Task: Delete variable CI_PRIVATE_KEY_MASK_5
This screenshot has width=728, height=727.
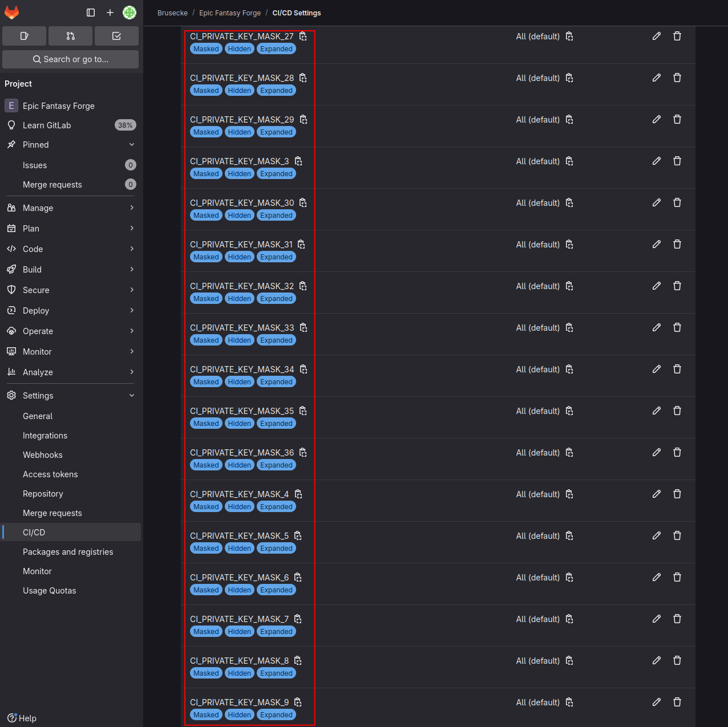Action: pos(677,535)
